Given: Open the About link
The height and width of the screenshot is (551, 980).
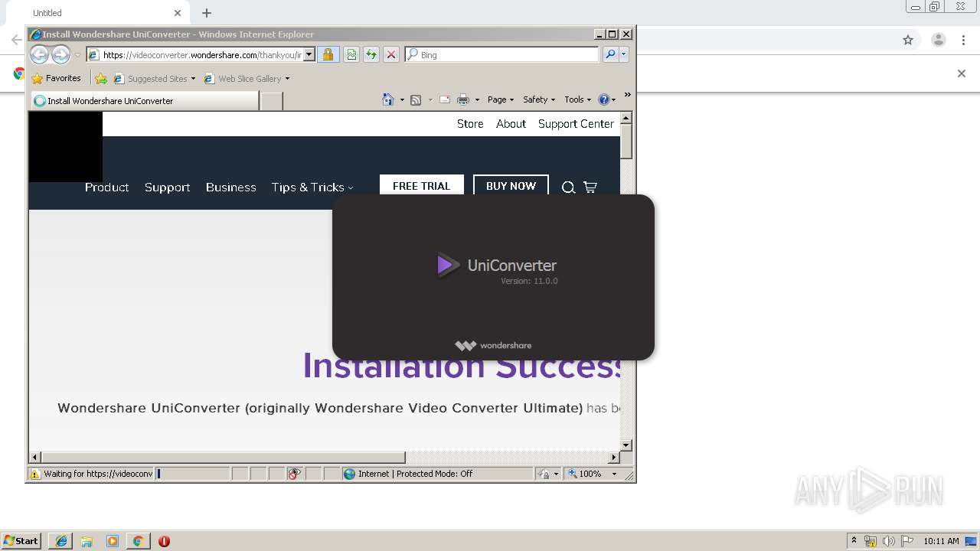Looking at the screenshot, I should [511, 124].
